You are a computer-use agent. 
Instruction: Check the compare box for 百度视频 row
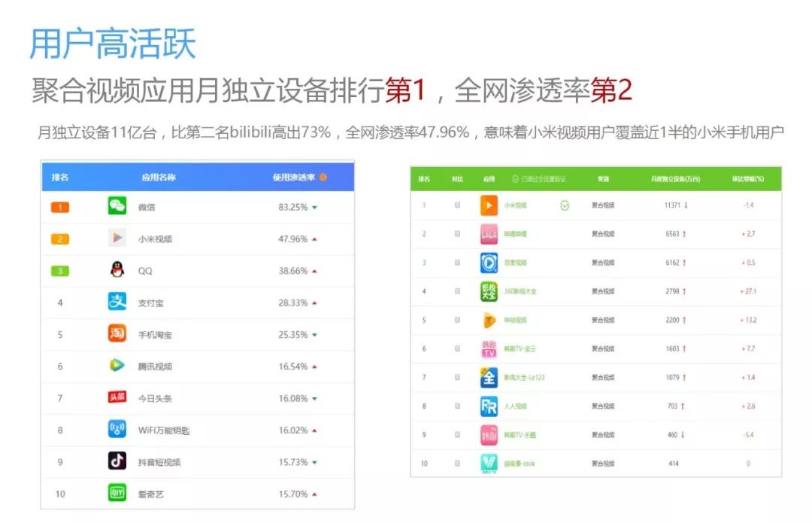coord(457,263)
